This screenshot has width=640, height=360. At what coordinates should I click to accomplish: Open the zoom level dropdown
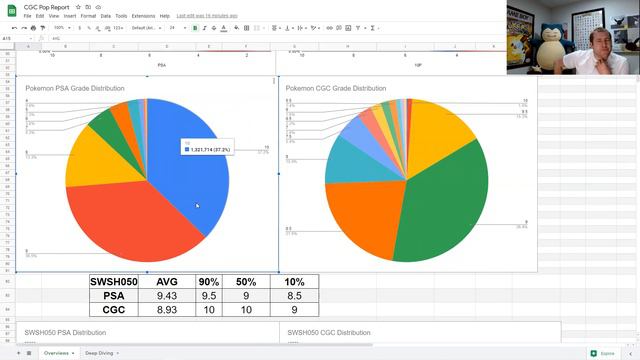(x=62, y=28)
